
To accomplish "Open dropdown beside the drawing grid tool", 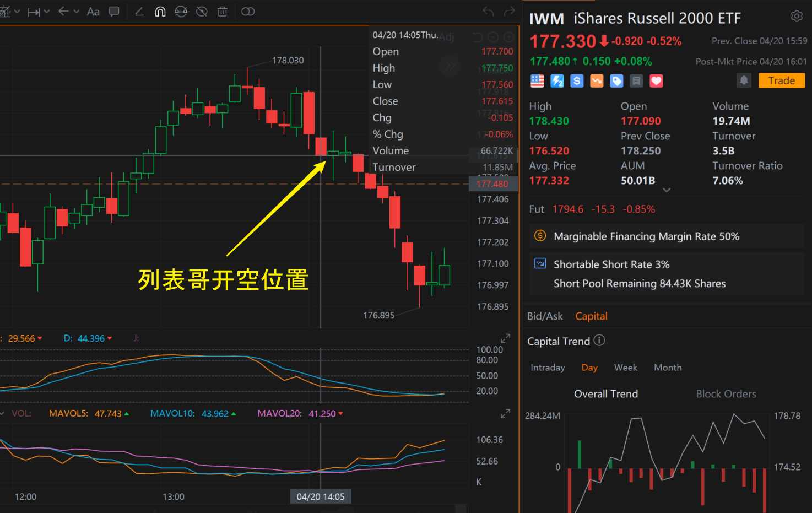I will click(x=17, y=12).
